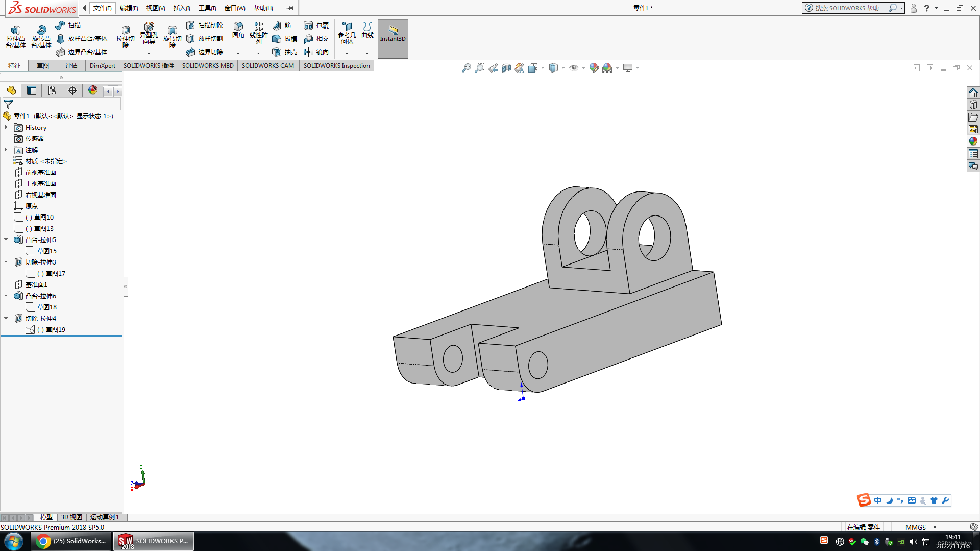Choose the Wrap tool (包覆)
The image size is (980, 551).
tap(316, 25)
